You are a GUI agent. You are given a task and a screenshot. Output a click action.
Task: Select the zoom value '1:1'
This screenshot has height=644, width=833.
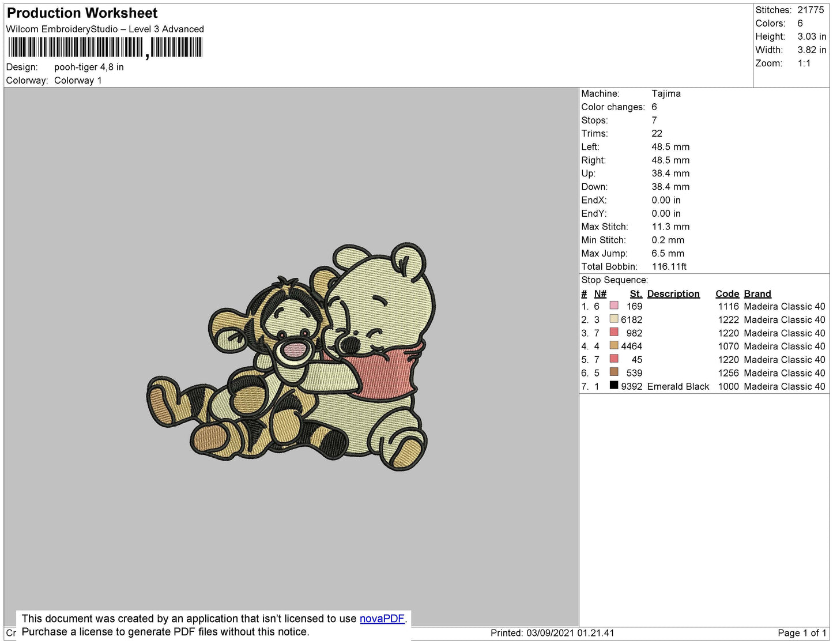click(804, 63)
